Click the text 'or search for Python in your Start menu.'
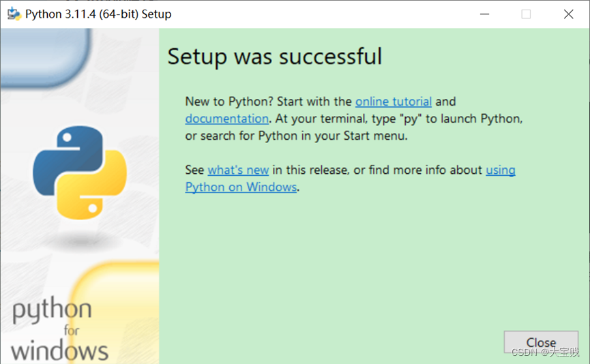590x364 pixels. (297, 136)
